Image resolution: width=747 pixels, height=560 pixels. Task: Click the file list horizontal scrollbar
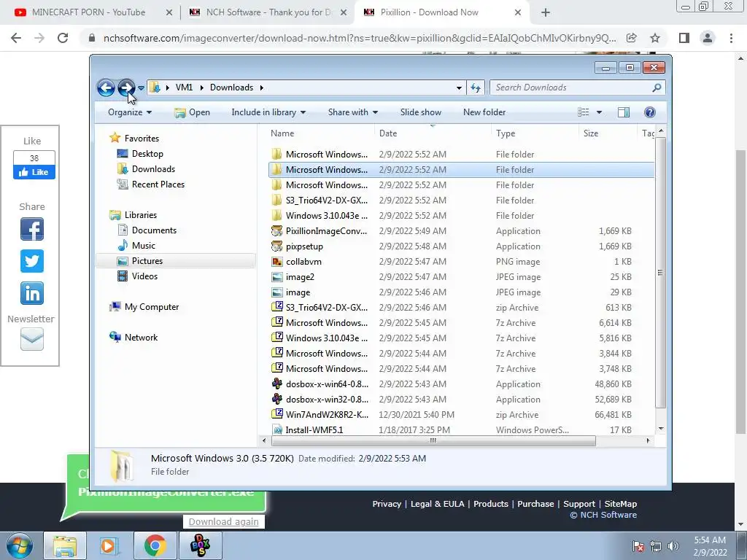tap(433, 441)
